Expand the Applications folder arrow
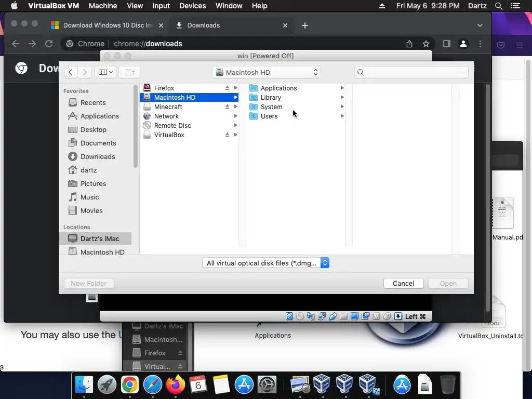Screen dimensions: 532x399 tap(342, 88)
